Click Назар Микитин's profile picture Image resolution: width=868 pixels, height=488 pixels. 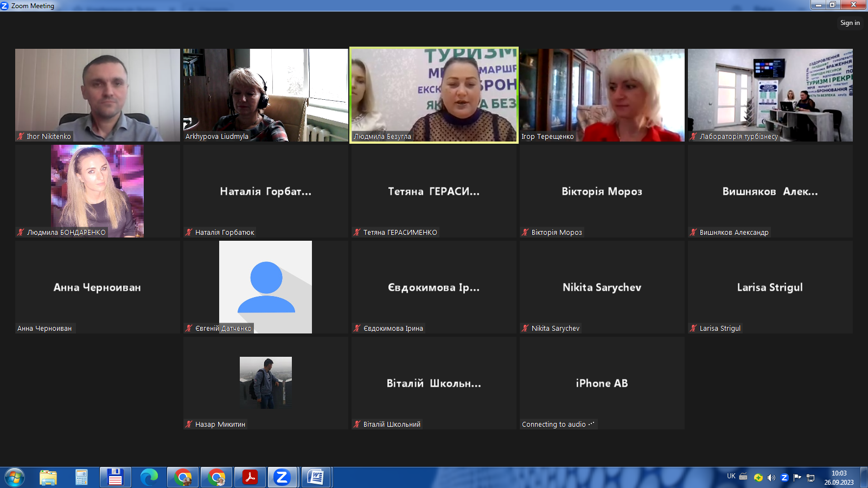(x=265, y=382)
